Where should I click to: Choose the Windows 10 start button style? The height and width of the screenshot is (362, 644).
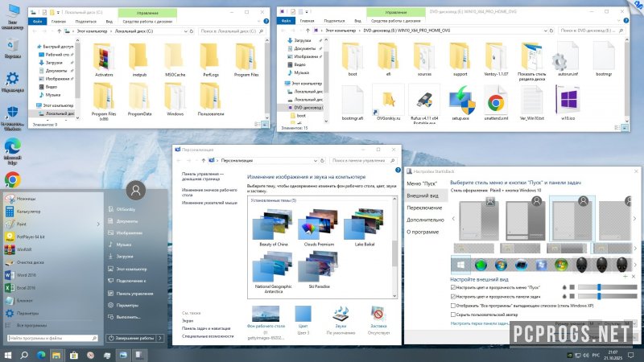pos(460,265)
